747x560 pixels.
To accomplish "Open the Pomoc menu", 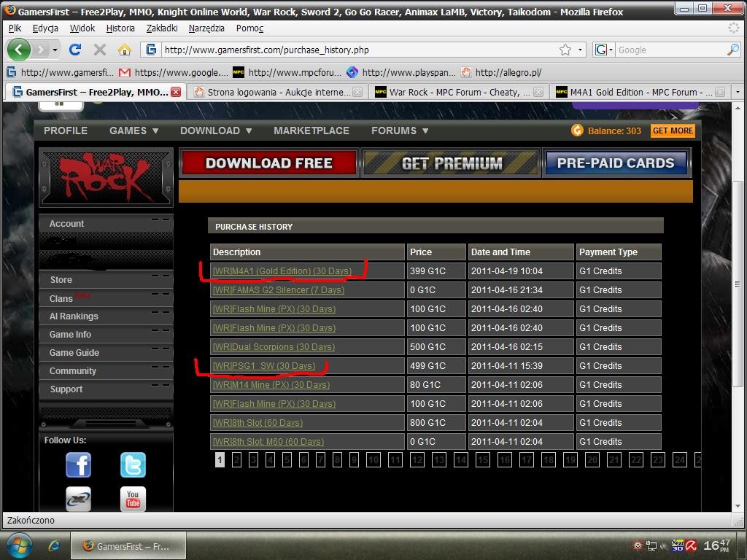I will pyautogui.click(x=249, y=28).
